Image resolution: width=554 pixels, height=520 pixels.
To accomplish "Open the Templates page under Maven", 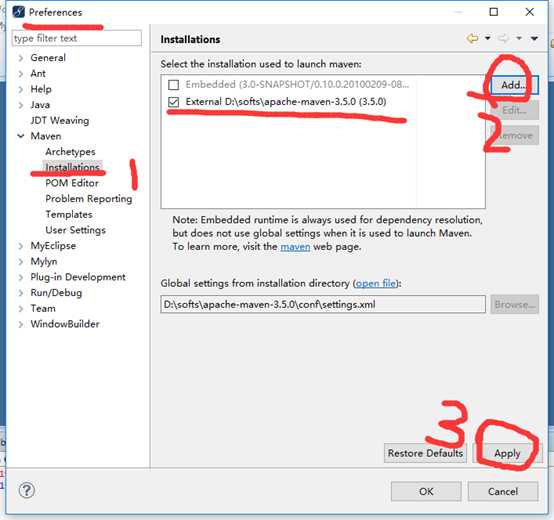I will coord(69,214).
